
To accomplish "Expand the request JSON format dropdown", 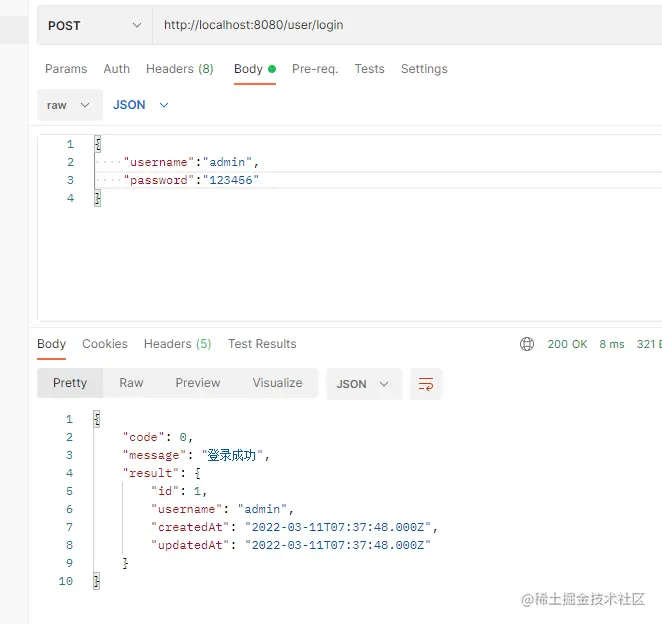I will coord(140,105).
